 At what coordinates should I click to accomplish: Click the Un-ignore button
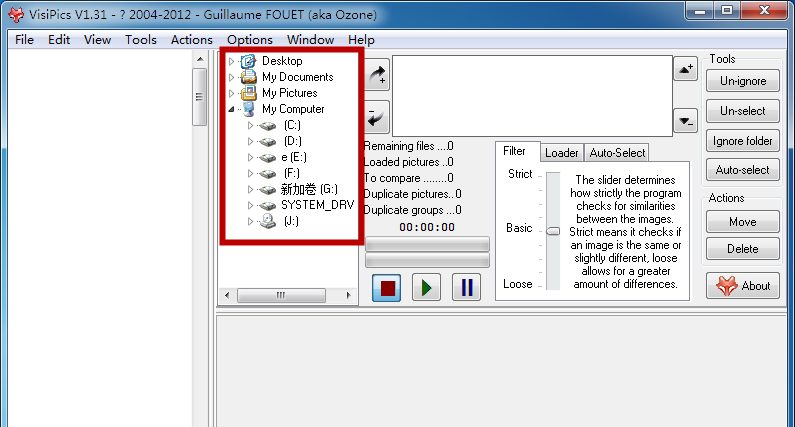click(743, 81)
